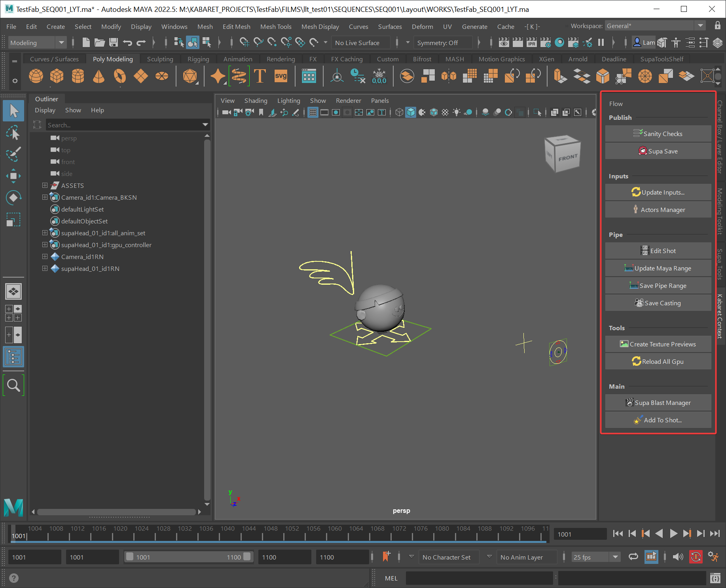Click the New Scene icon

click(x=86, y=42)
